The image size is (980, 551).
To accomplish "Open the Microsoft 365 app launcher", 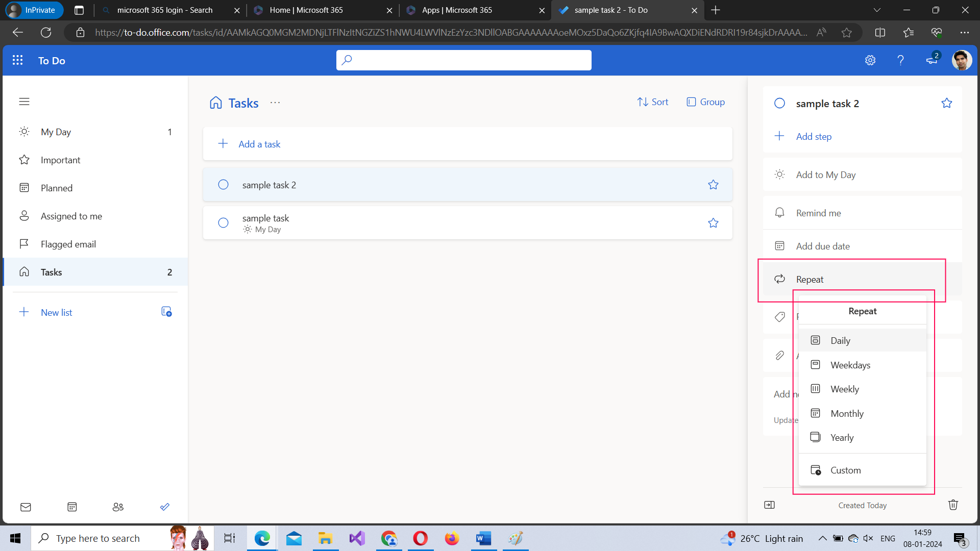I will 17,60.
